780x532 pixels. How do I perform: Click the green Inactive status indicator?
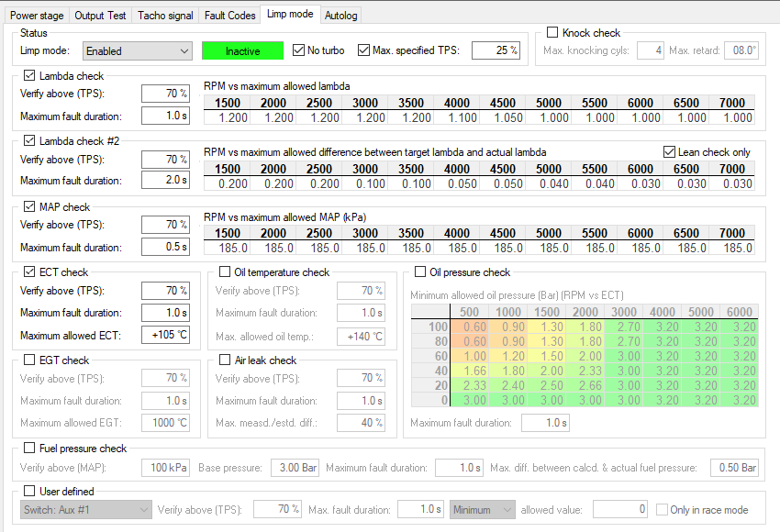pyautogui.click(x=243, y=50)
